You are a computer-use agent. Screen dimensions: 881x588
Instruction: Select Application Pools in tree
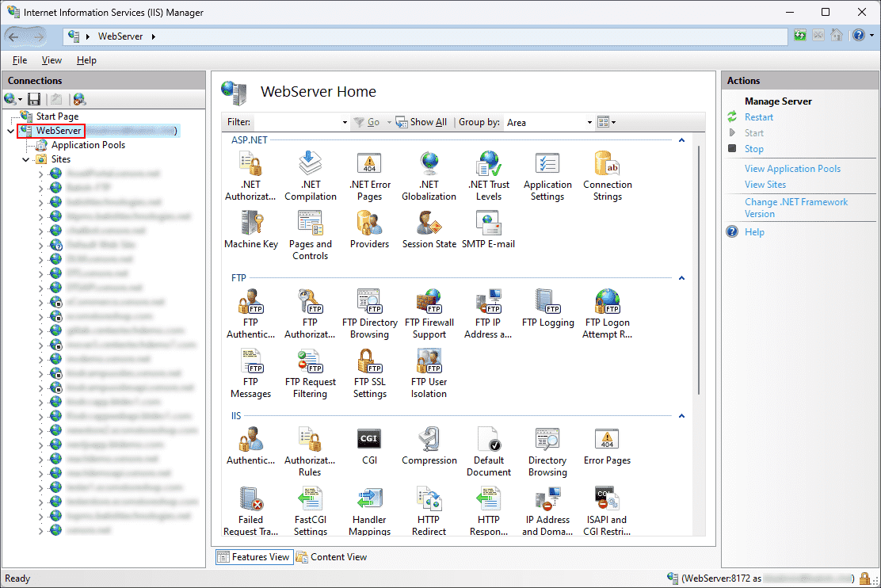[88, 145]
